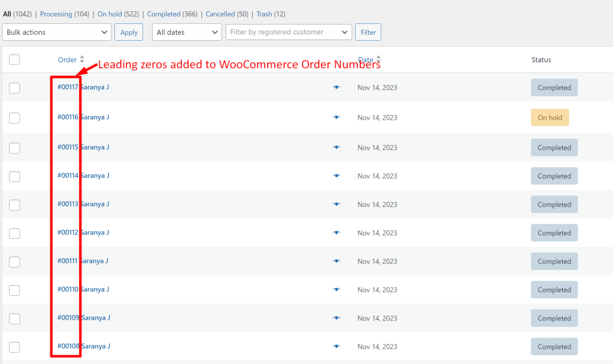This screenshot has width=613, height=364.
Task: Preview order #00110 with the eye icon
Action: pyautogui.click(x=336, y=290)
